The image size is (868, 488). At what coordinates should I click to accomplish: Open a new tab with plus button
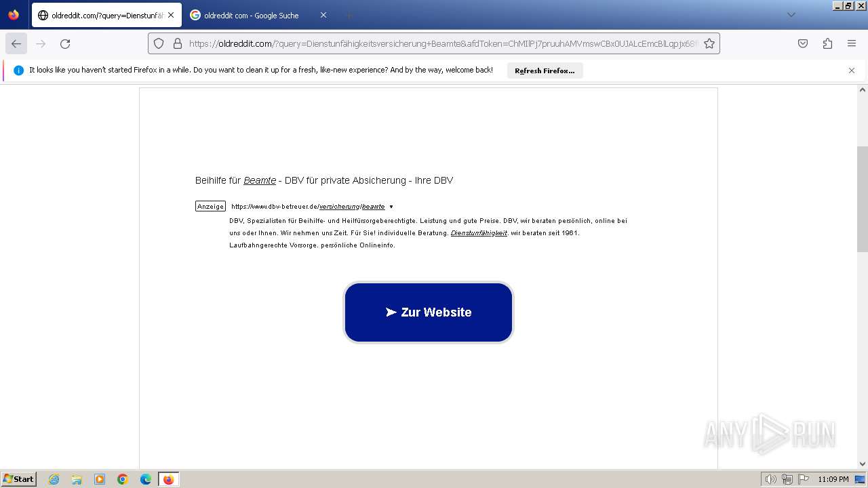point(349,15)
